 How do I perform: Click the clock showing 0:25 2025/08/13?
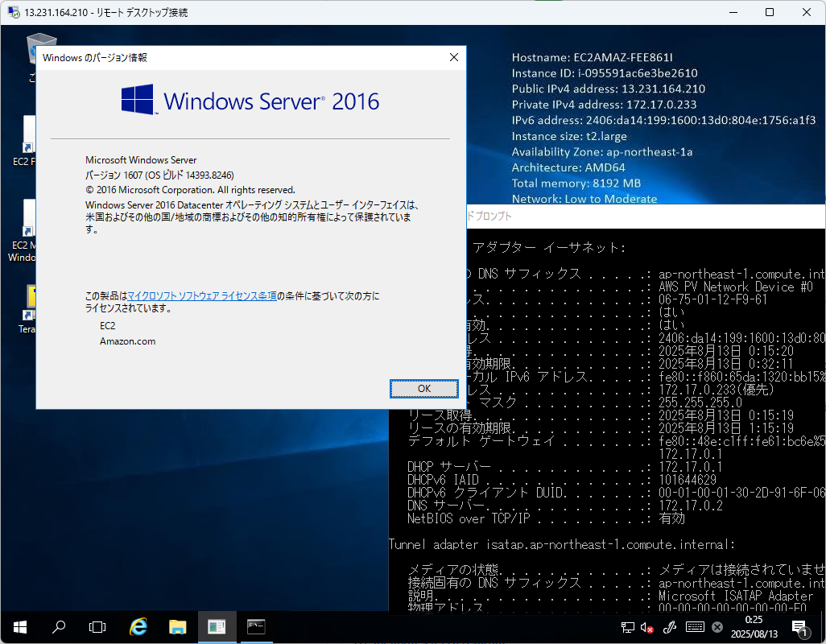click(x=754, y=626)
